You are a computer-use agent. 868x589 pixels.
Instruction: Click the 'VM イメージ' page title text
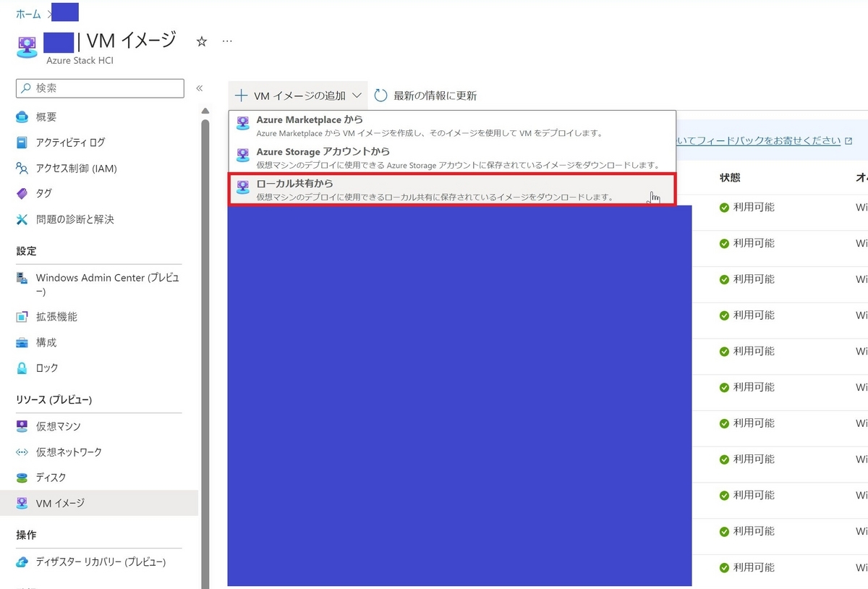[x=132, y=41]
